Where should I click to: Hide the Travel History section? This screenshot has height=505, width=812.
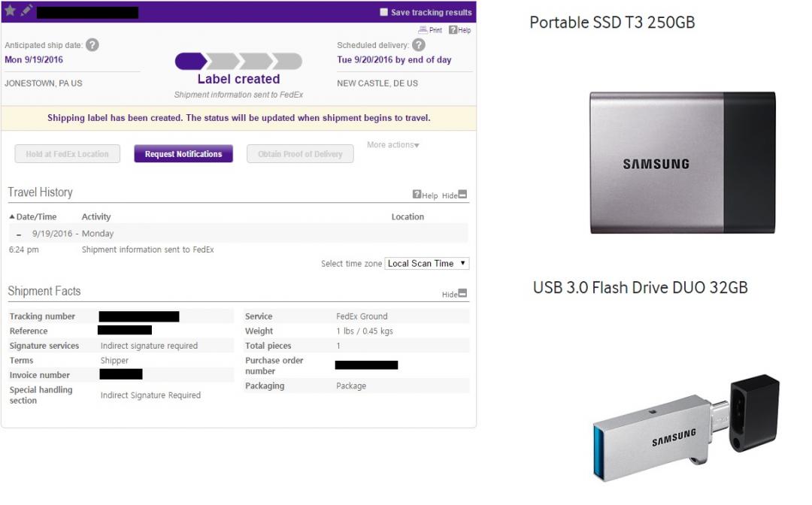455,195
